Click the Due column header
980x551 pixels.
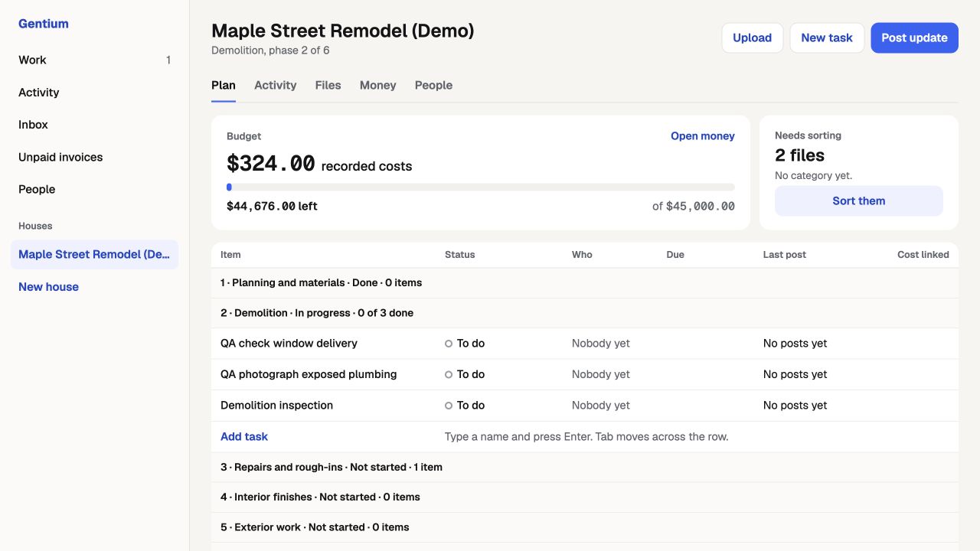pyautogui.click(x=675, y=255)
